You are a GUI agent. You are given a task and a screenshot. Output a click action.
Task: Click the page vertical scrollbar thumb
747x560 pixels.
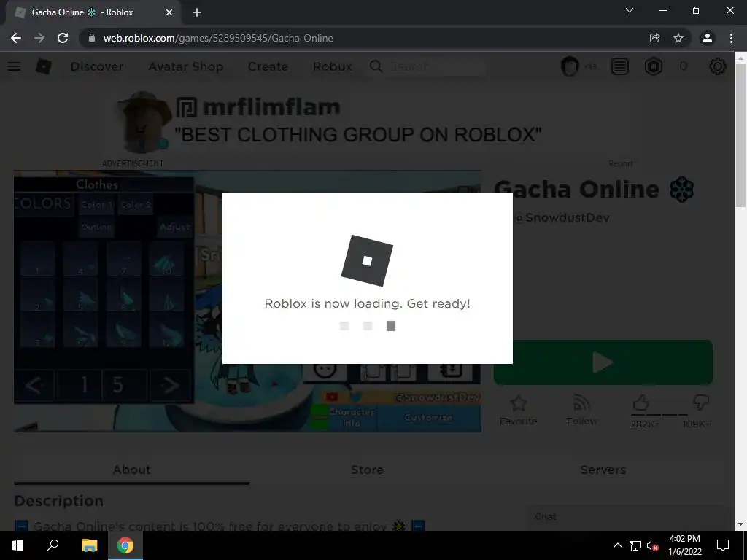point(740,135)
